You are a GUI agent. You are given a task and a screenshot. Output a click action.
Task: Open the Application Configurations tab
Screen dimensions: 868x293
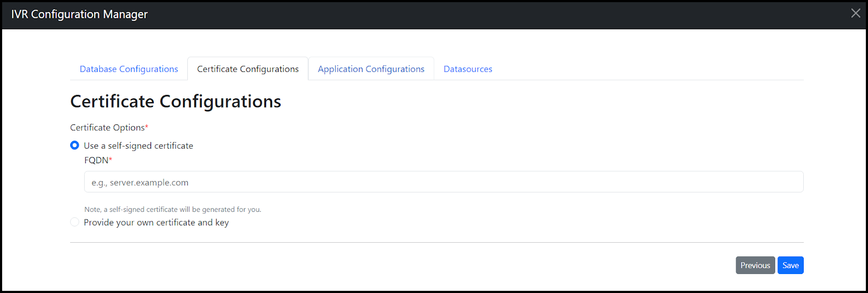coord(371,69)
